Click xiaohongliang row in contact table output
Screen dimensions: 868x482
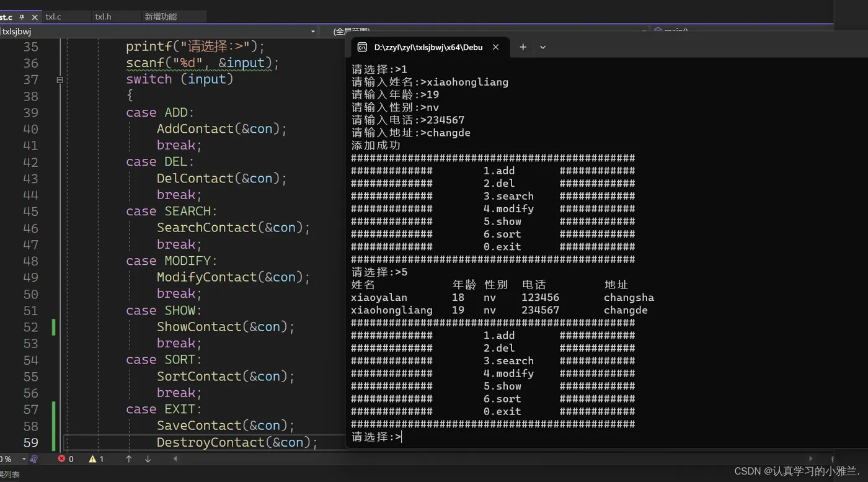(x=499, y=310)
